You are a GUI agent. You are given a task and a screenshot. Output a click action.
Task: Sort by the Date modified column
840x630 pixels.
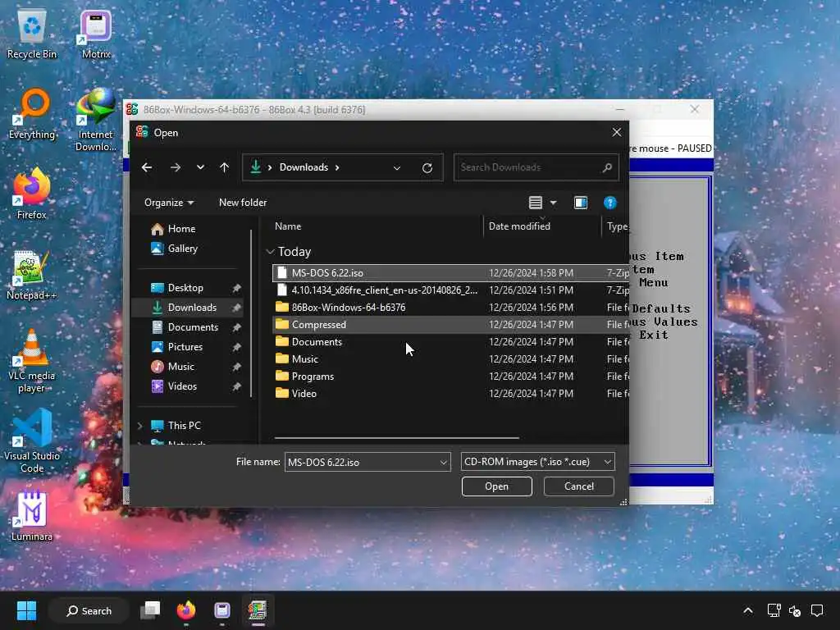(519, 226)
